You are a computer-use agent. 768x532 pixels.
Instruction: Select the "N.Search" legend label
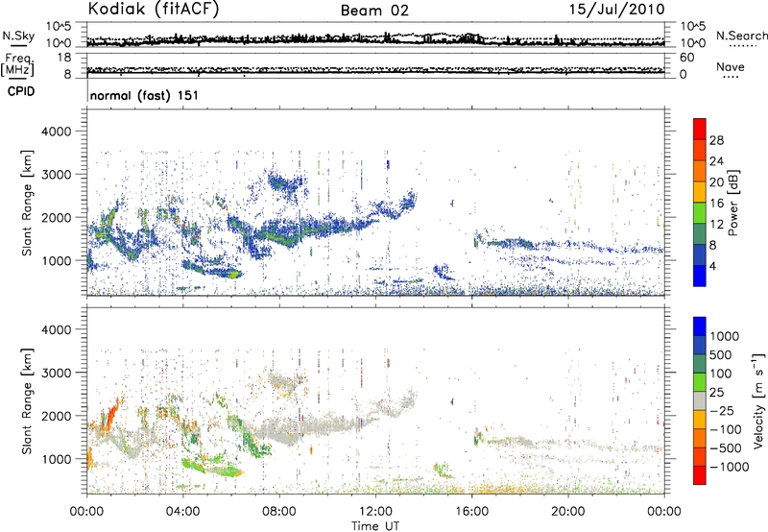point(741,36)
